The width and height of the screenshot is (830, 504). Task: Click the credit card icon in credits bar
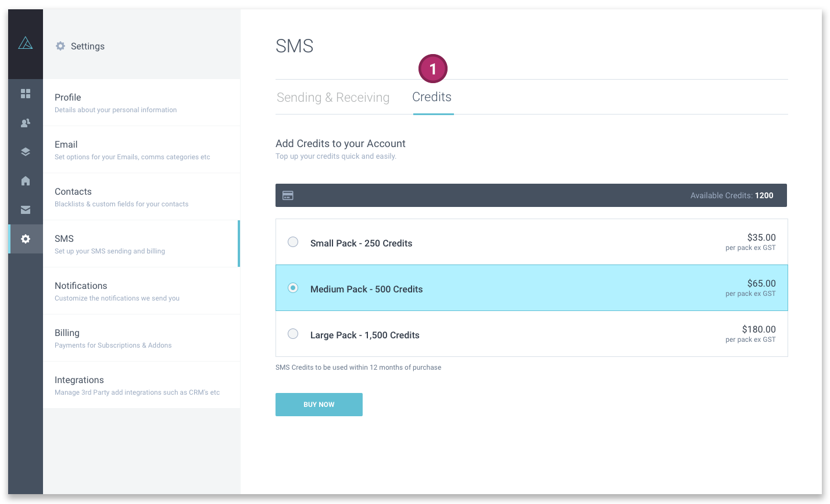click(288, 195)
